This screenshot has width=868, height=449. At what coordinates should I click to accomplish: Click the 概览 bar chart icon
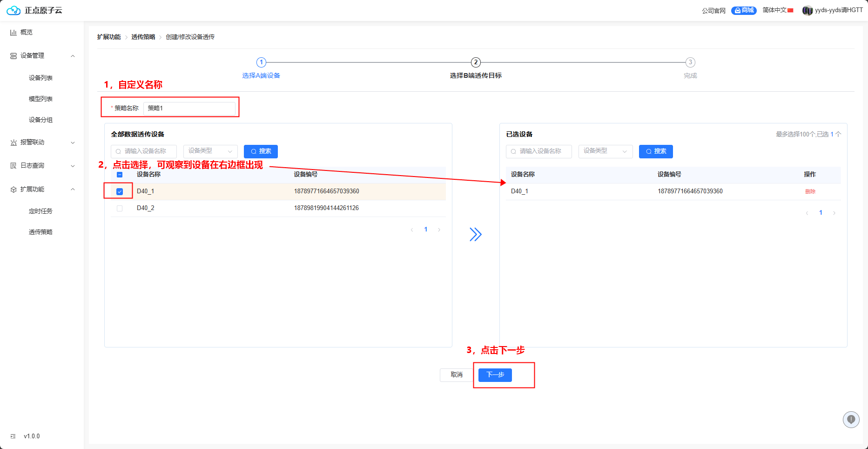[13, 33]
